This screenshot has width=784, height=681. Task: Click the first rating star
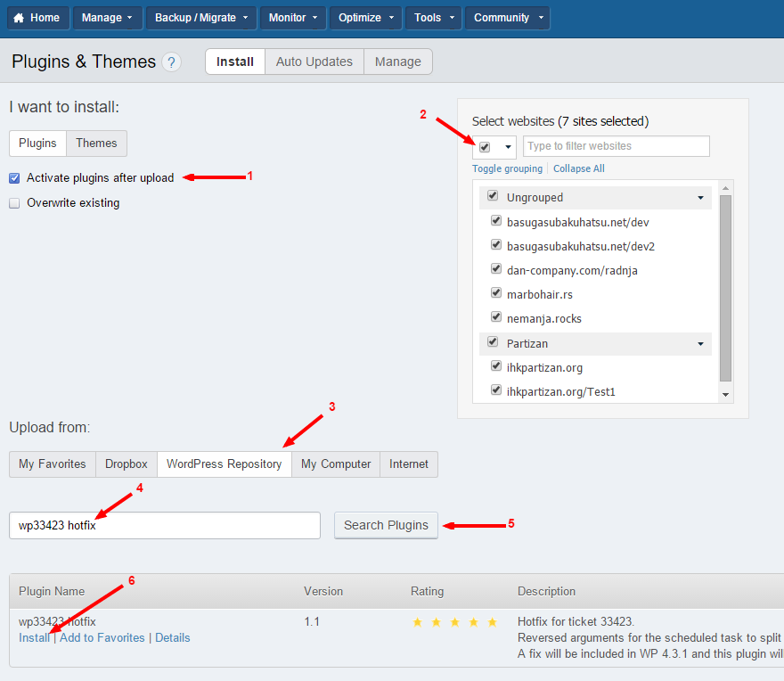[418, 622]
